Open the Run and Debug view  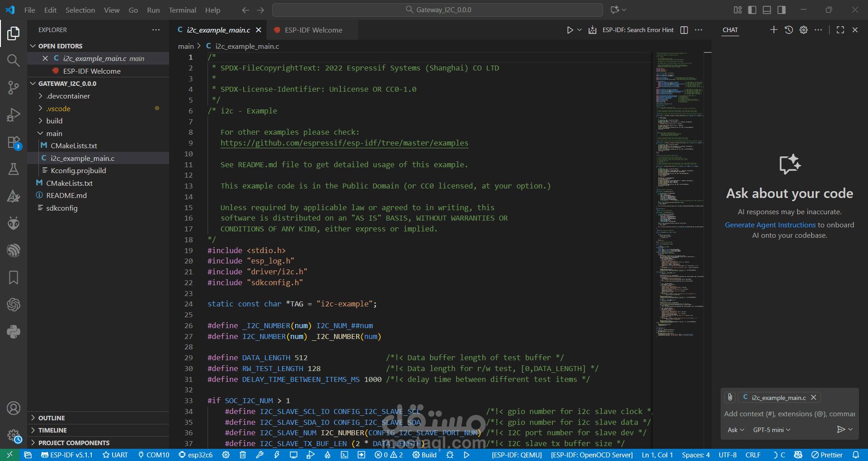click(14, 115)
